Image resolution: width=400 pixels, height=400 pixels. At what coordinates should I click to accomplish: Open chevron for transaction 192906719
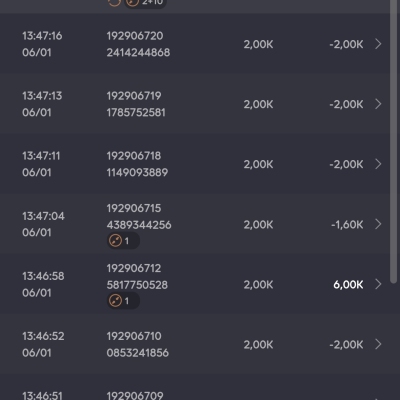coord(378,104)
